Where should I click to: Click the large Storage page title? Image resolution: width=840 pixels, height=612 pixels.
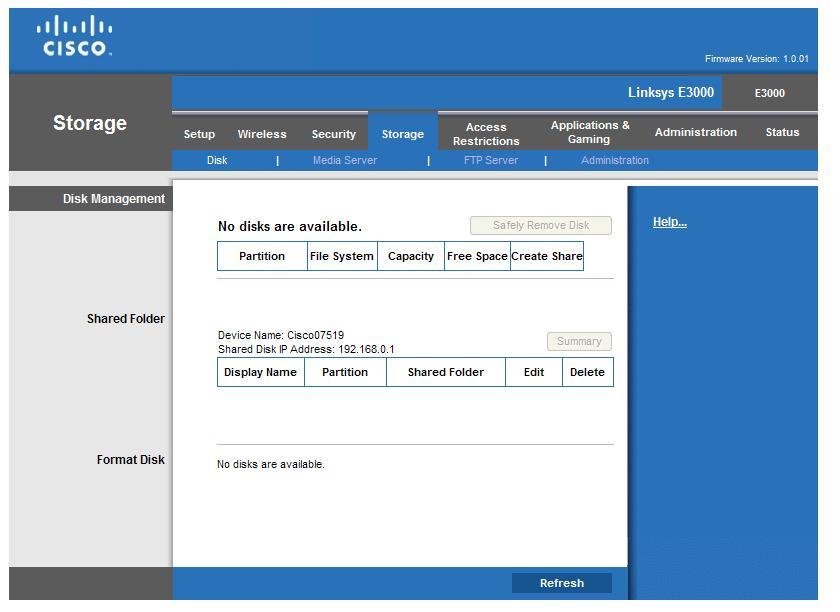[90, 123]
